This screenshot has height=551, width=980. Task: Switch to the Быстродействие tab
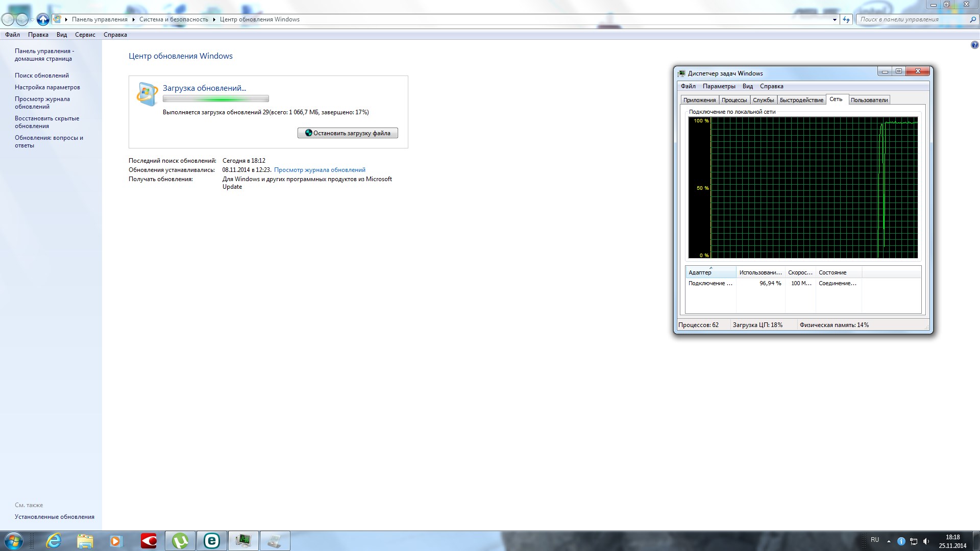point(801,100)
